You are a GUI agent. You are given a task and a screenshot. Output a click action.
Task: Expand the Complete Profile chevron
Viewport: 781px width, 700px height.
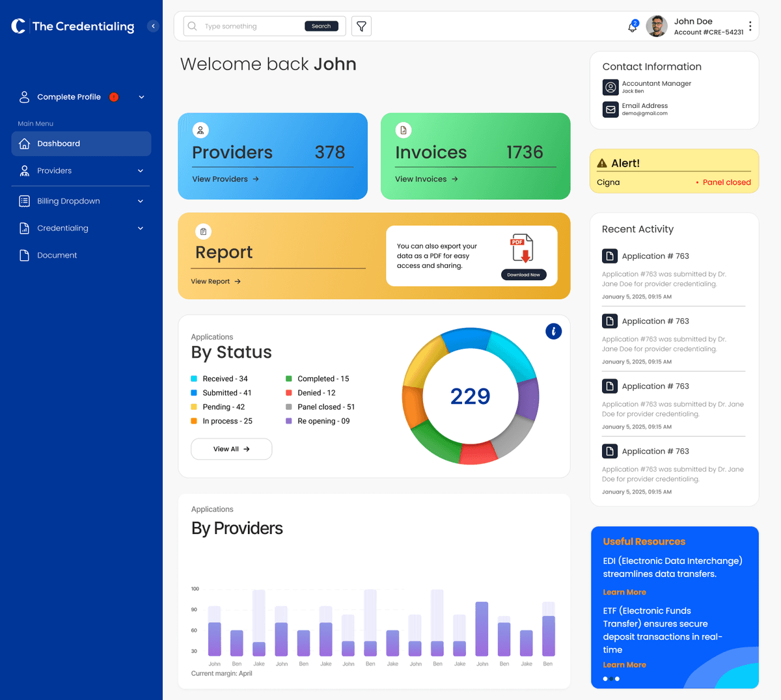click(x=141, y=97)
